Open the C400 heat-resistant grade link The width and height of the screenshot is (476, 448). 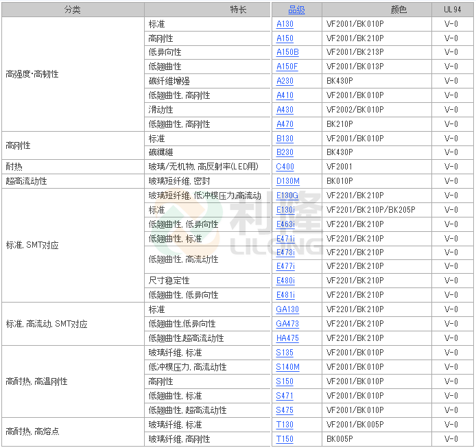point(285,167)
